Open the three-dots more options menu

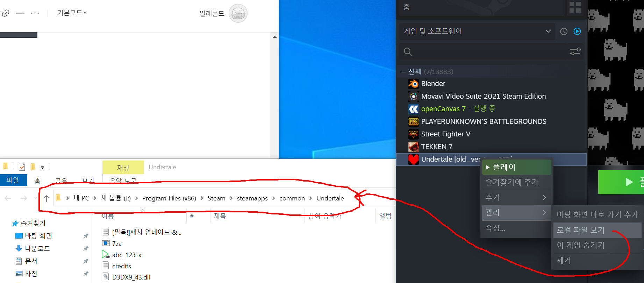(x=35, y=13)
